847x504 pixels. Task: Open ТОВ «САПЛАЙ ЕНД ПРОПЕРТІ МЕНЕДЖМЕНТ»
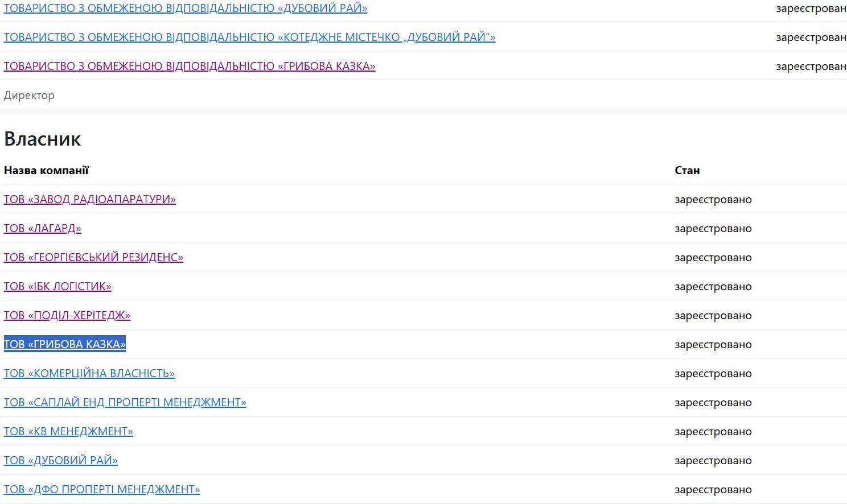[125, 402]
